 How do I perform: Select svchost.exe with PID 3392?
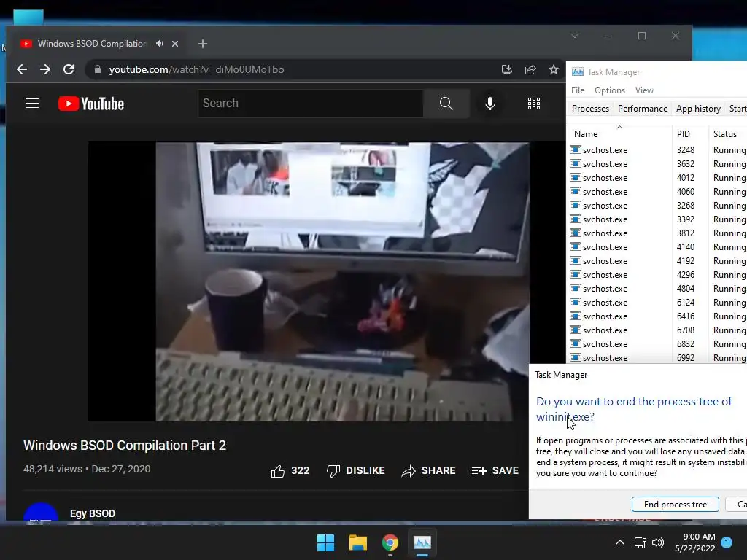pos(657,219)
